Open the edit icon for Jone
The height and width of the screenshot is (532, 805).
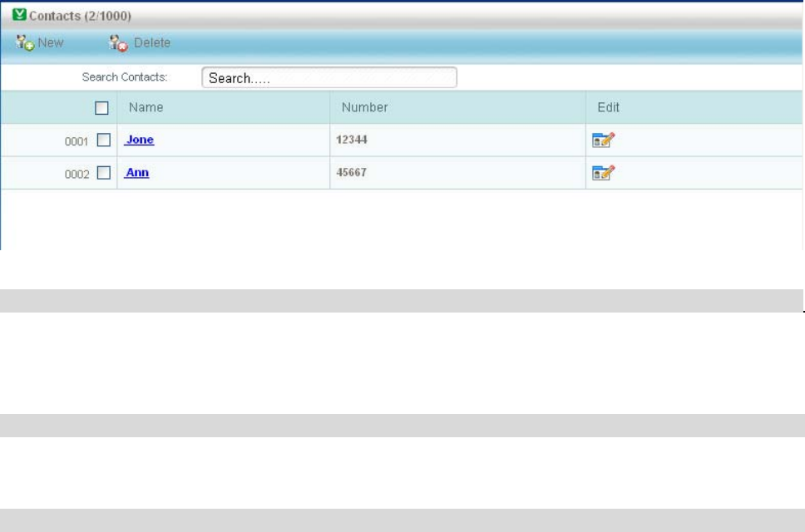603,140
